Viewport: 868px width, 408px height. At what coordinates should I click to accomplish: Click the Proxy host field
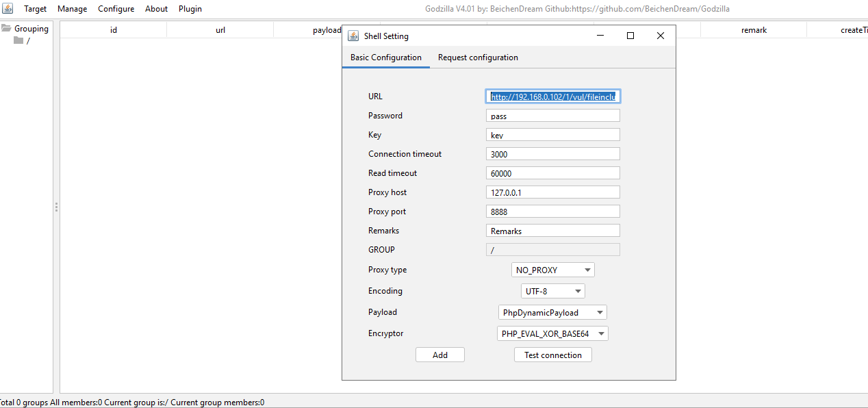tap(553, 192)
